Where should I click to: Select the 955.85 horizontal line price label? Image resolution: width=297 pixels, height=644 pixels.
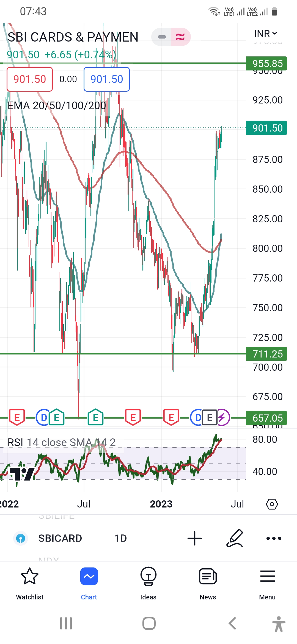pos(266,64)
